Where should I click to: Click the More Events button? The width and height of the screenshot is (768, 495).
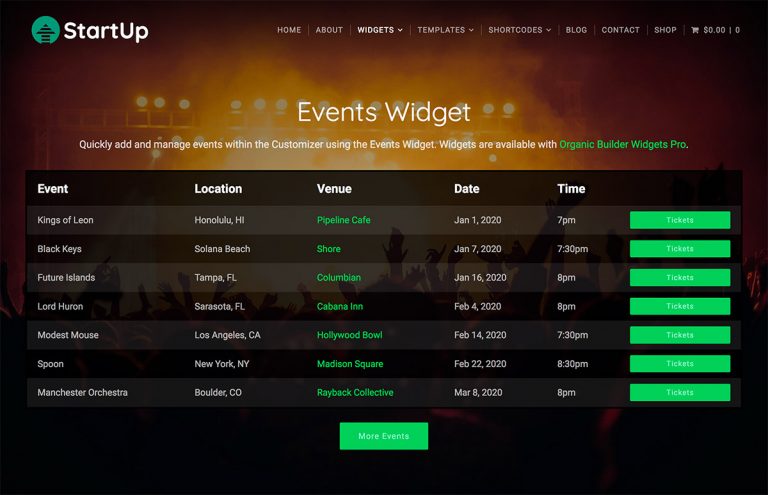[384, 436]
